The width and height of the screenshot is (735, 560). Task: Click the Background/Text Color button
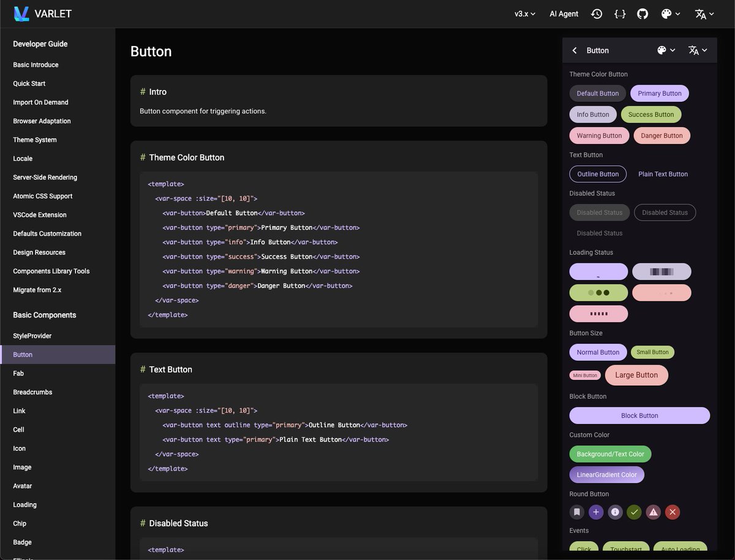[x=611, y=454]
